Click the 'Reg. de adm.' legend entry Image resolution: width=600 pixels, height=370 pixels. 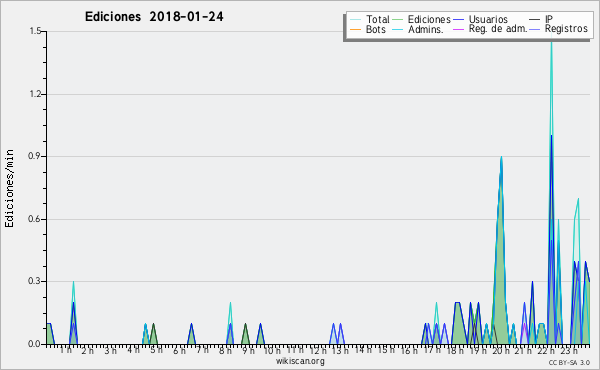point(498,29)
